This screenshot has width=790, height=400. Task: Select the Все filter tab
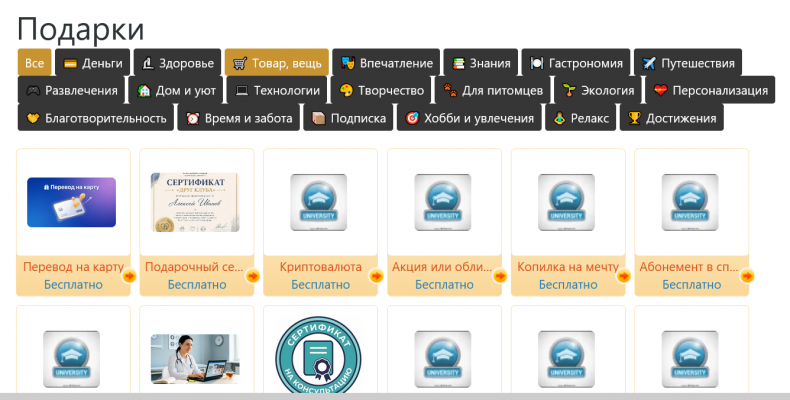pyautogui.click(x=34, y=62)
